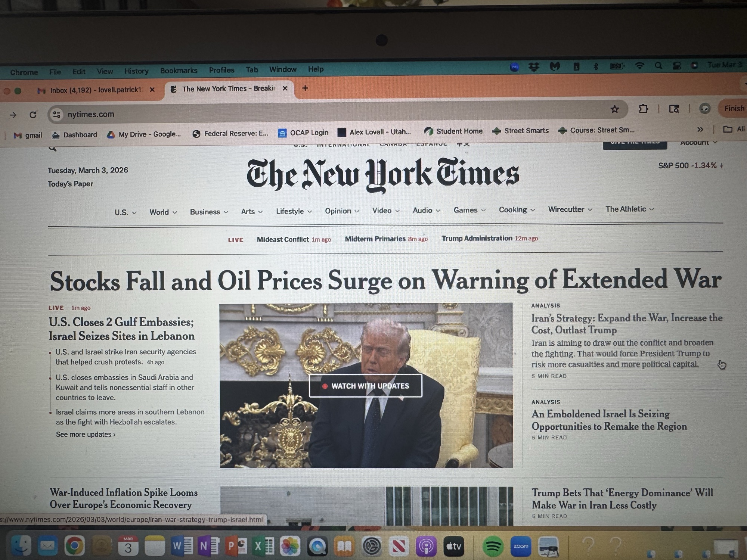
Task: Open the See more updates link
Action: coord(86,434)
